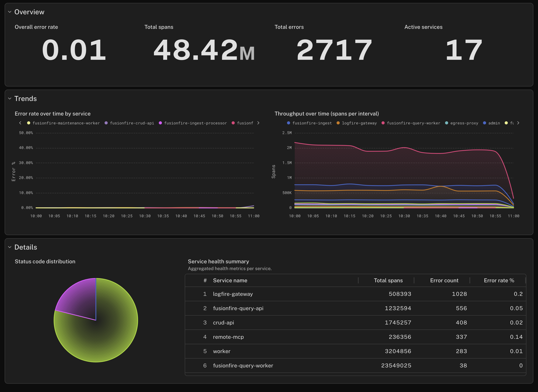Click the Total spans value 48.42M
Image resolution: width=538 pixels, height=392 pixels.
point(204,50)
